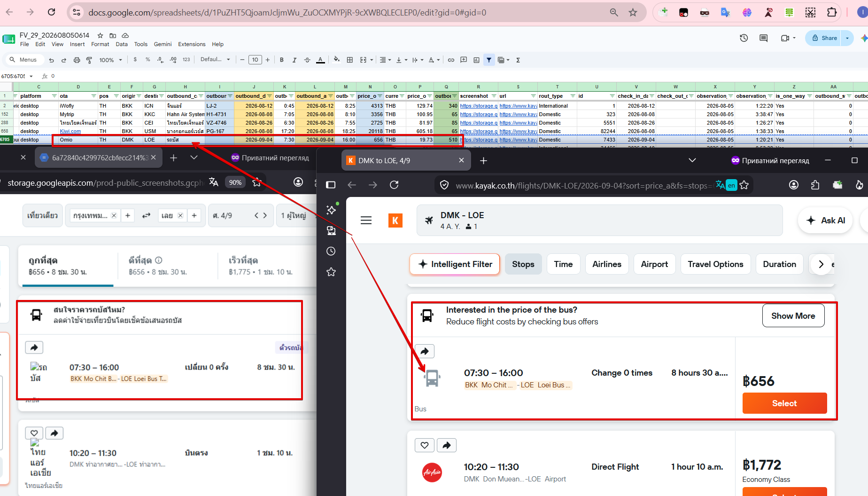Open comments panel in Sheets header

click(763, 38)
